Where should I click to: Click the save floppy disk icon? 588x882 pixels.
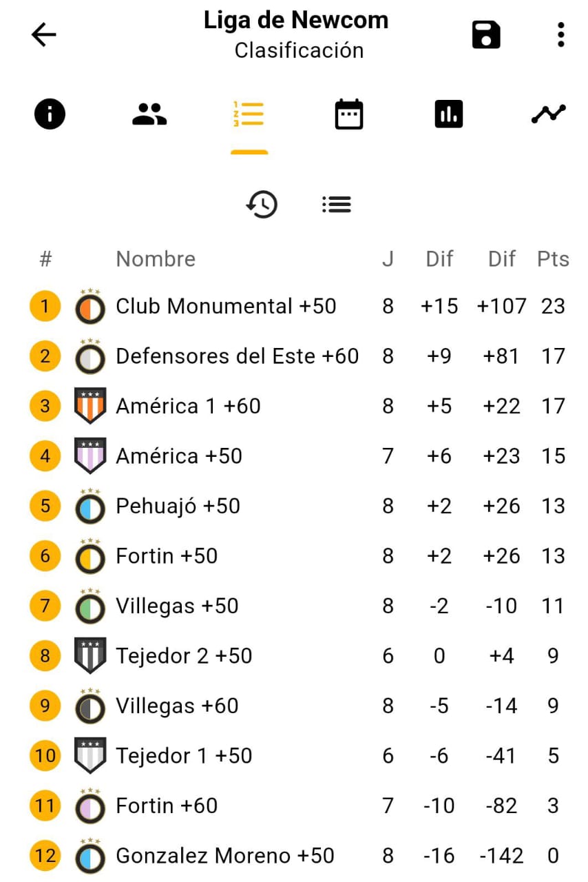coord(486,34)
